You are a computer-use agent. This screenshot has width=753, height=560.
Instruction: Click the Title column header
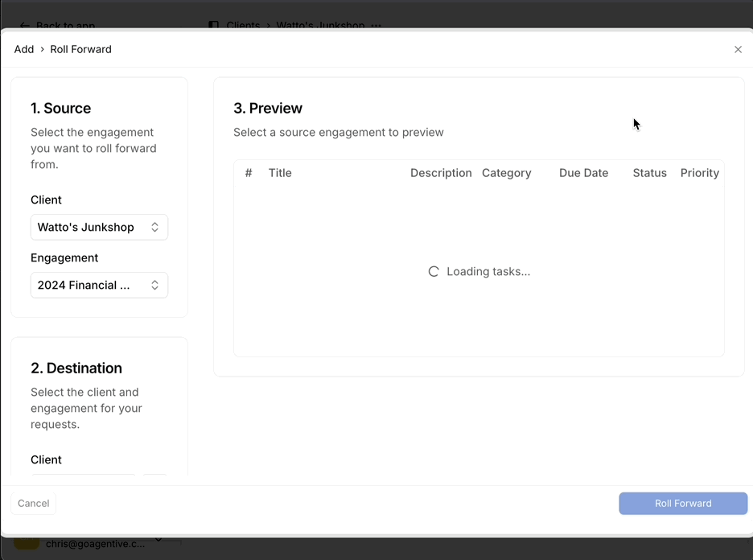tap(280, 173)
